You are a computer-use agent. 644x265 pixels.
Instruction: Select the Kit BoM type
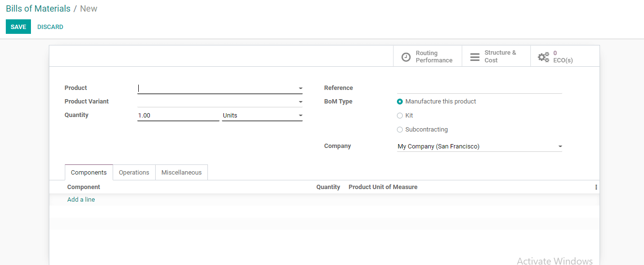[400, 116]
